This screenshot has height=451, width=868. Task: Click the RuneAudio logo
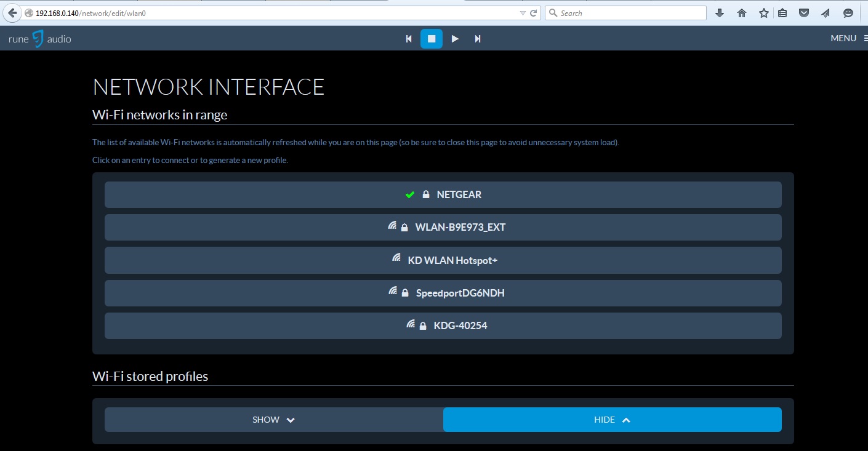point(40,39)
